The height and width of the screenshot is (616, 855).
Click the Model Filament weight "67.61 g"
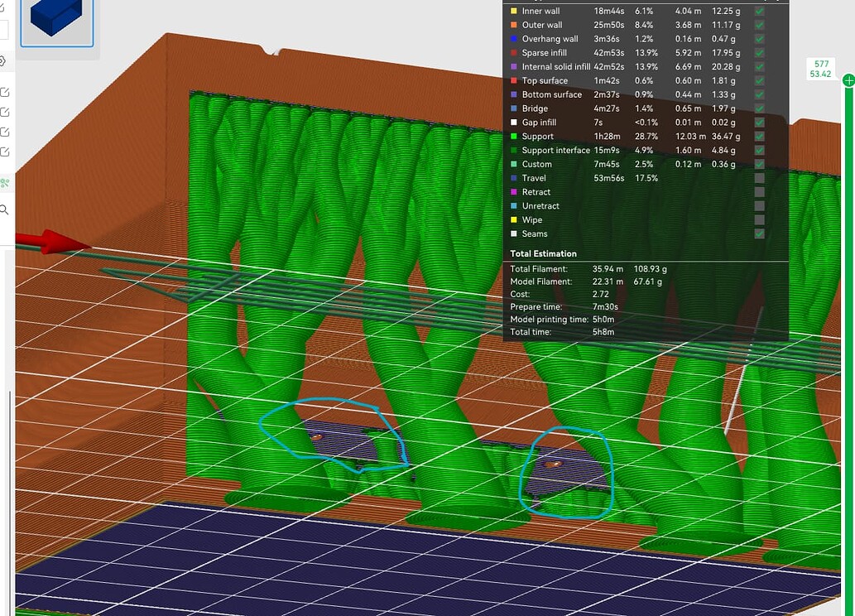click(648, 282)
